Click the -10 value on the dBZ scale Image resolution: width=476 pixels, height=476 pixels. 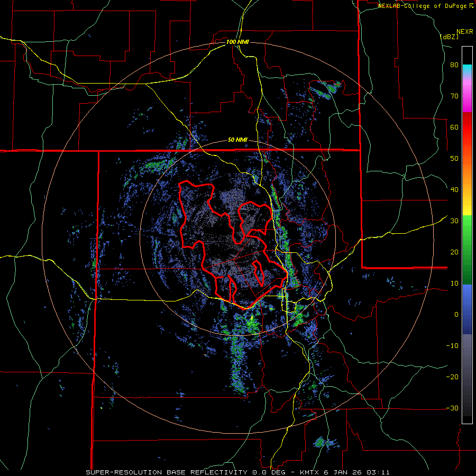point(452,346)
